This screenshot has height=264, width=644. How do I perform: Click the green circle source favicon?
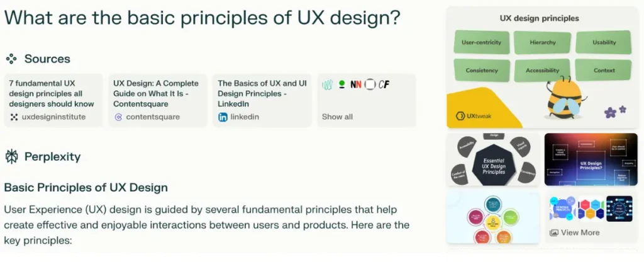pos(341,84)
